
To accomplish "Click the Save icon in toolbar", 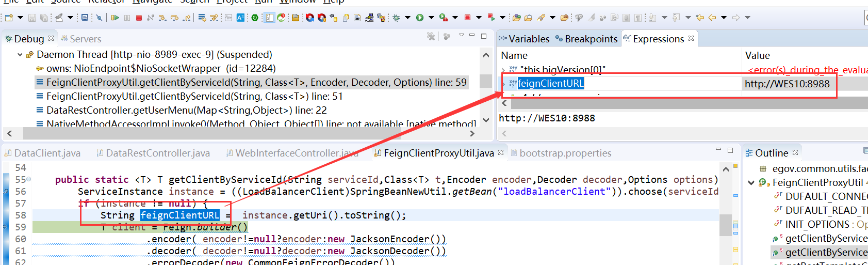I will (32, 18).
